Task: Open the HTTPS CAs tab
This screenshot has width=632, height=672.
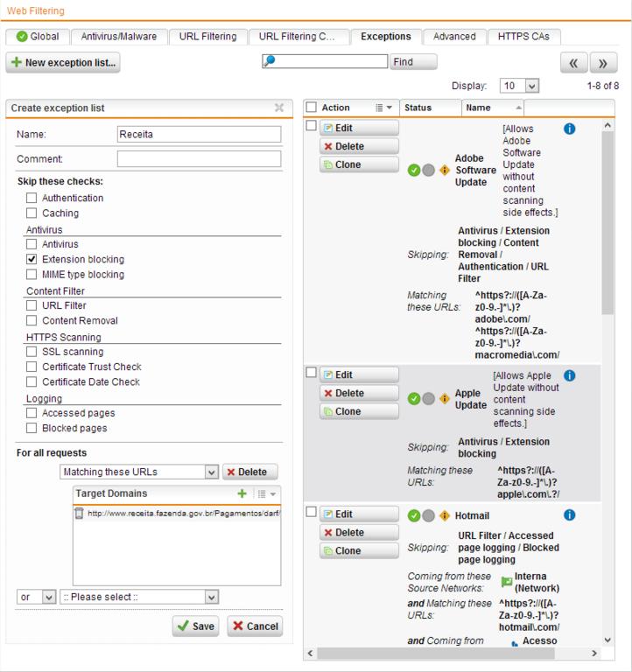Action: point(523,37)
